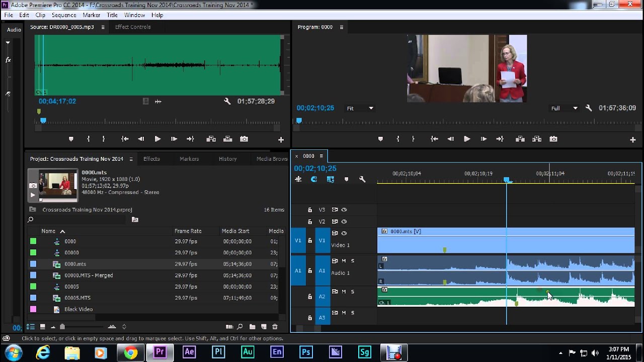Open the Clip menu
The width and height of the screenshot is (644, 362).
pos(40,15)
